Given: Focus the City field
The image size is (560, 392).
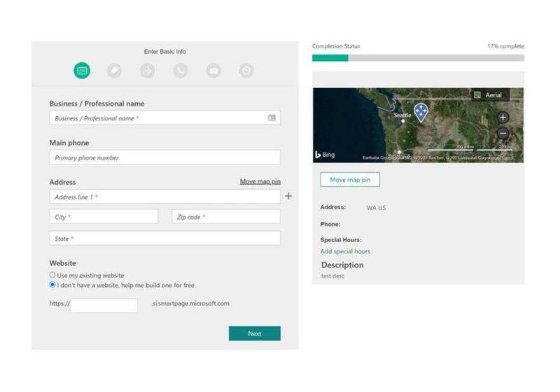Looking at the screenshot, I should tap(104, 217).
